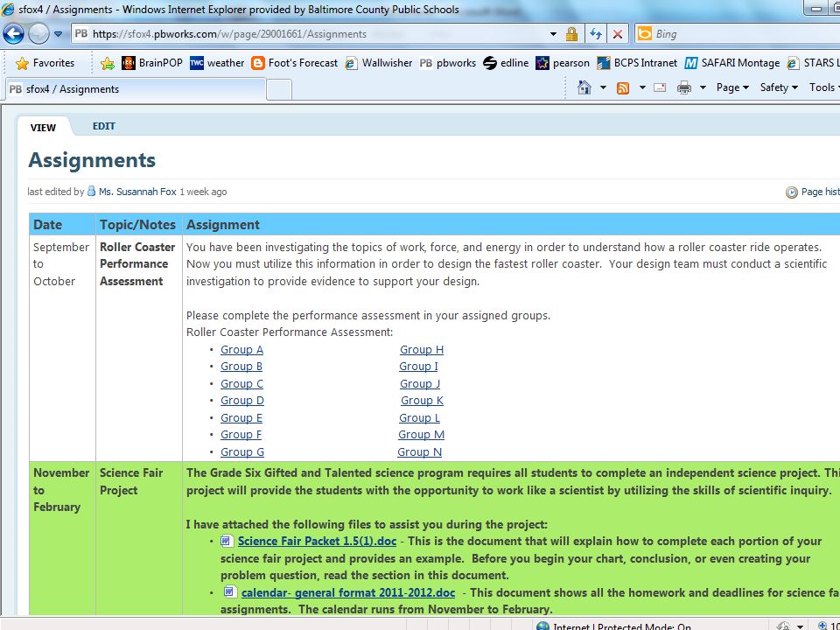Open the Group N link
The image size is (840, 630).
tap(419, 452)
